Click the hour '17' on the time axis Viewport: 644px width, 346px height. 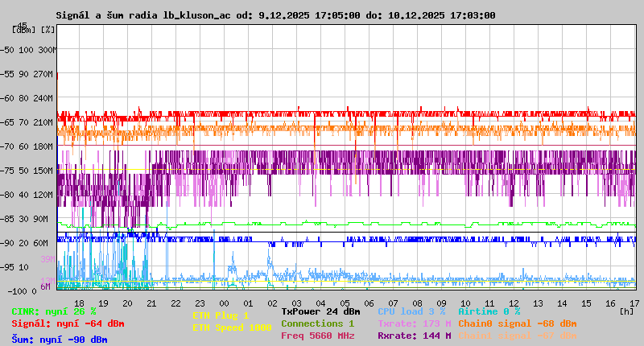pos(634,303)
